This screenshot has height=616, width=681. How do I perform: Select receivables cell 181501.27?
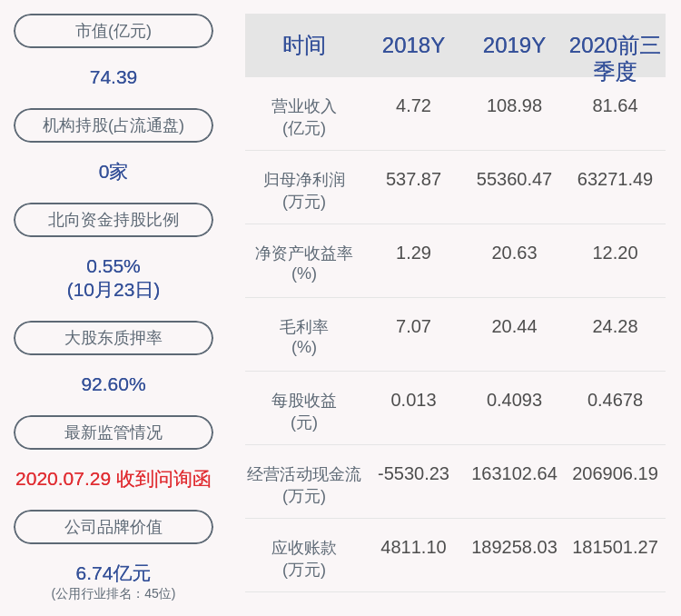click(615, 547)
